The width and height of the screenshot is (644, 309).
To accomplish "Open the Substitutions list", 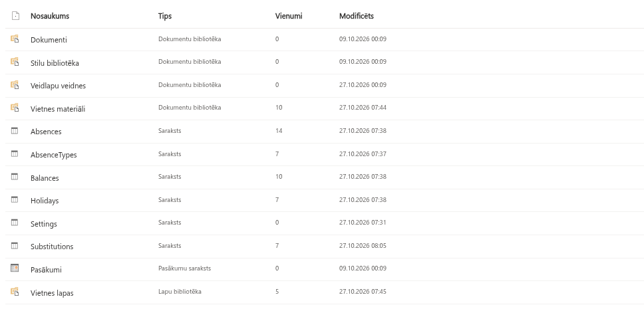I will coord(52,247).
